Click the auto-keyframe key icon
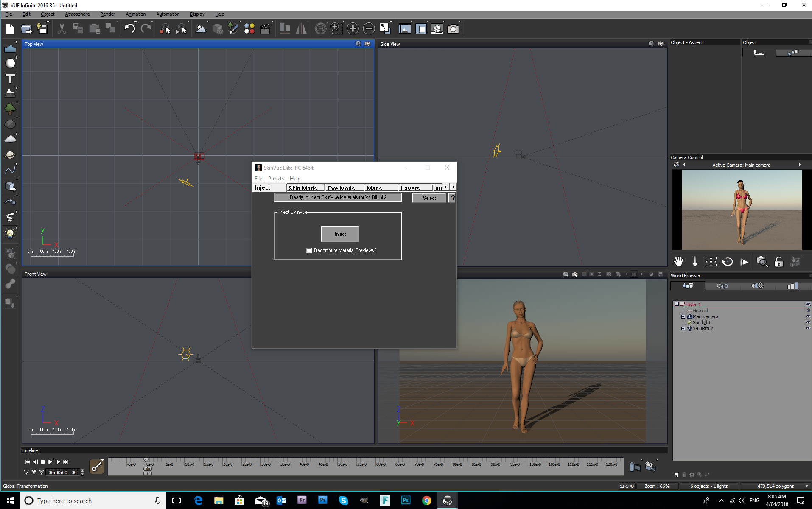The height and width of the screenshot is (509, 812). 97,467
